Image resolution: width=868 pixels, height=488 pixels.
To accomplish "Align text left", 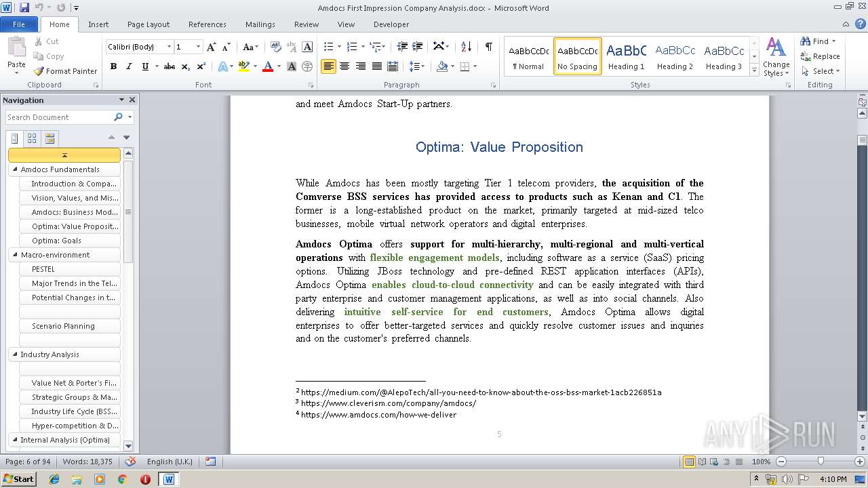I will 328,66.
